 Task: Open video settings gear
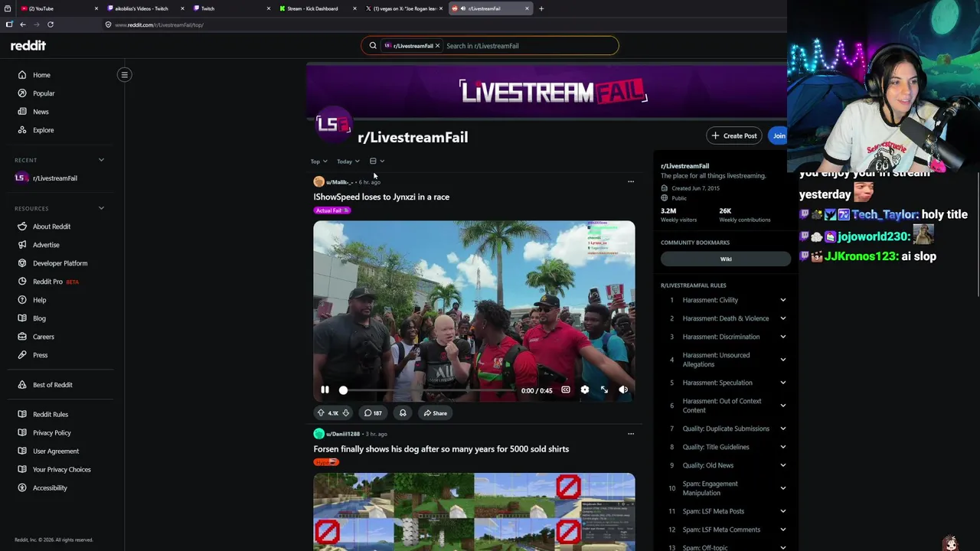point(585,390)
